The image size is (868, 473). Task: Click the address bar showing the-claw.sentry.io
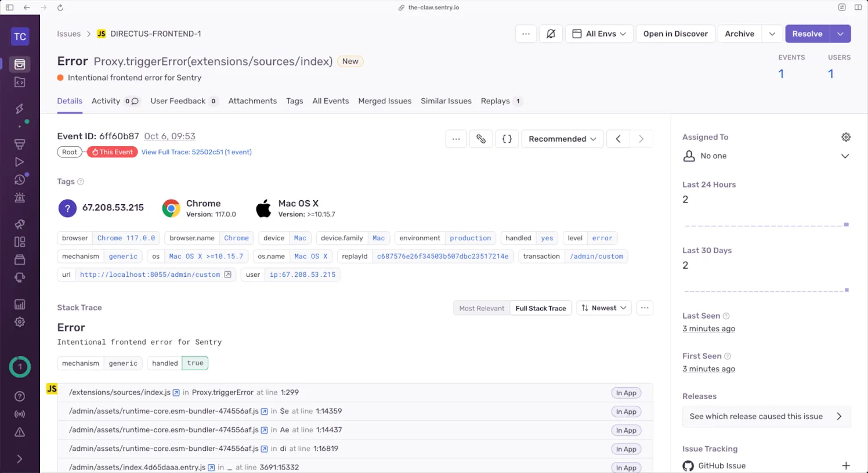[428, 8]
